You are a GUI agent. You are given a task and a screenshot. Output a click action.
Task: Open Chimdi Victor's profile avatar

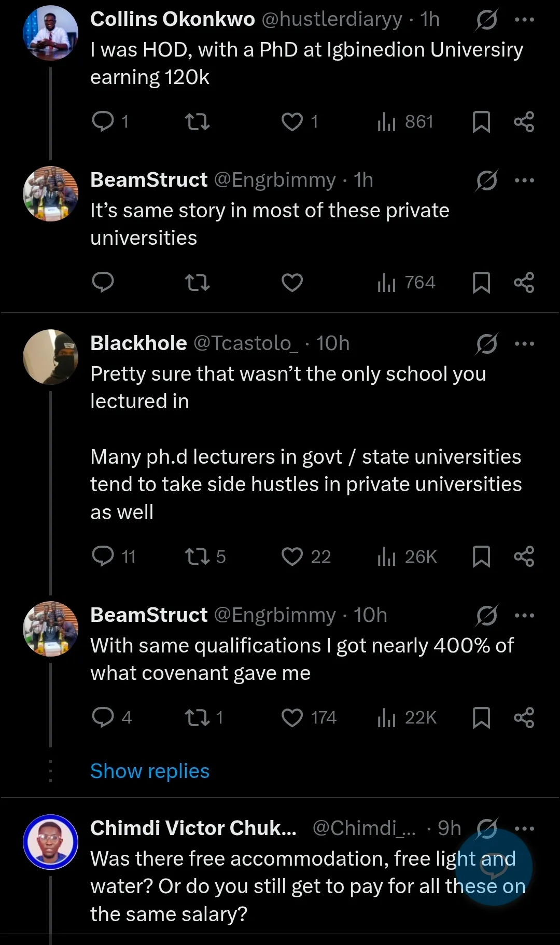tap(50, 842)
